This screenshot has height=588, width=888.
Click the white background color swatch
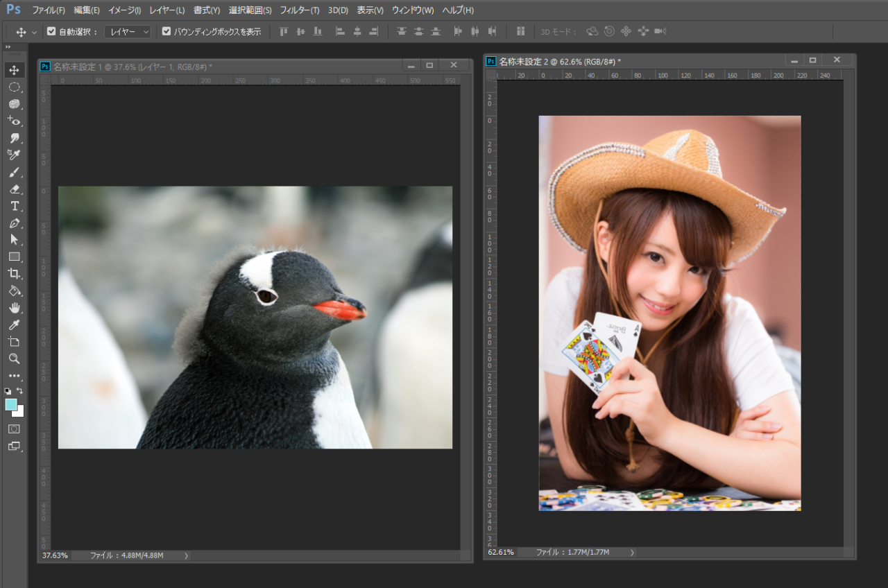pyautogui.click(x=19, y=413)
